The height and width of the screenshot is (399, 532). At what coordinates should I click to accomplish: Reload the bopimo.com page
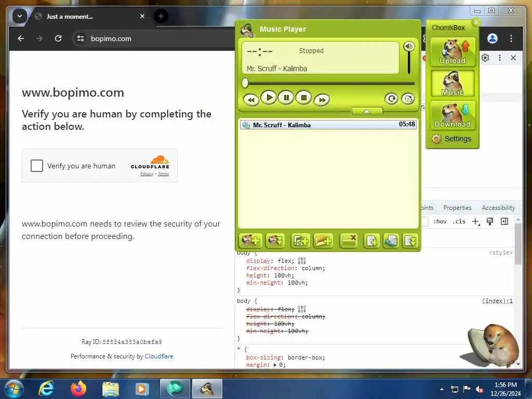click(58, 38)
